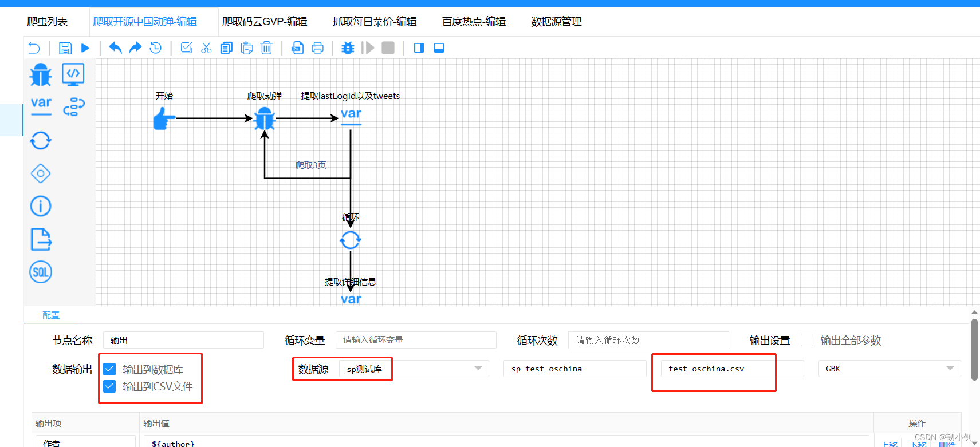Click the 循环次数 input field
The image size is (980, 447).
coord(648,340)
